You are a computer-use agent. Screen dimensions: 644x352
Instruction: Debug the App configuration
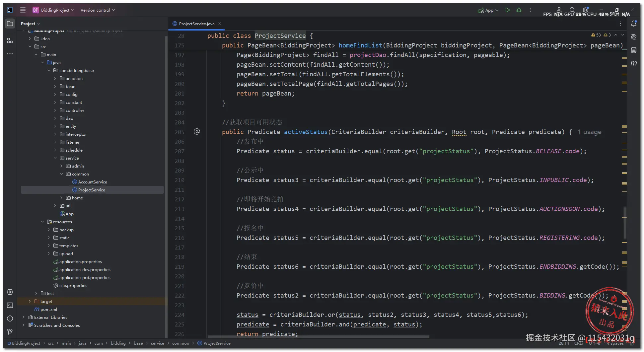point(519,10)
